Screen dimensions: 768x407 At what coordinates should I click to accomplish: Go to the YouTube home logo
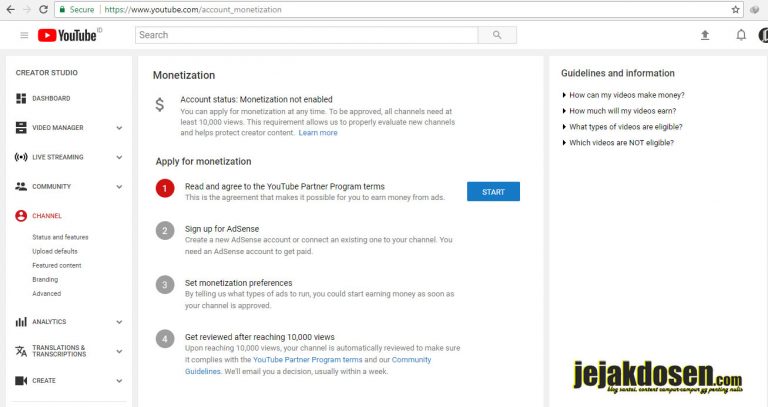70,35
